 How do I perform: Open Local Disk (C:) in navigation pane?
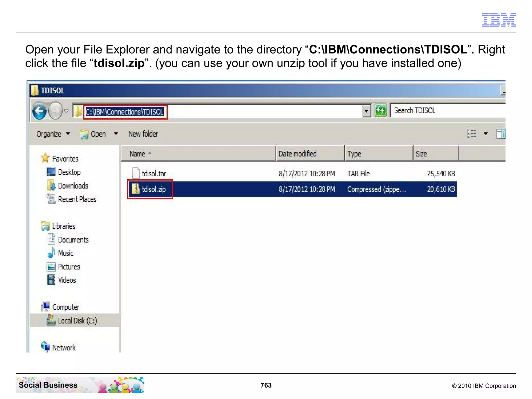(77, 321)
